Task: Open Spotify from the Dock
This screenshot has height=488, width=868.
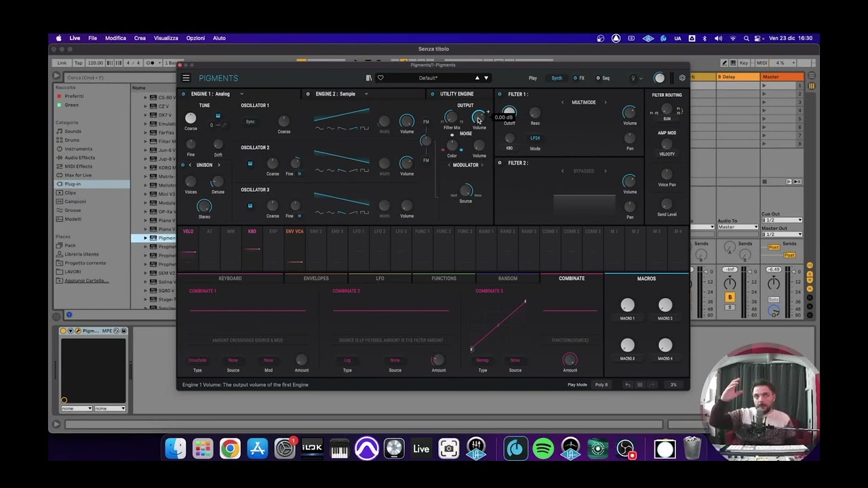Action: click(543, 449)
